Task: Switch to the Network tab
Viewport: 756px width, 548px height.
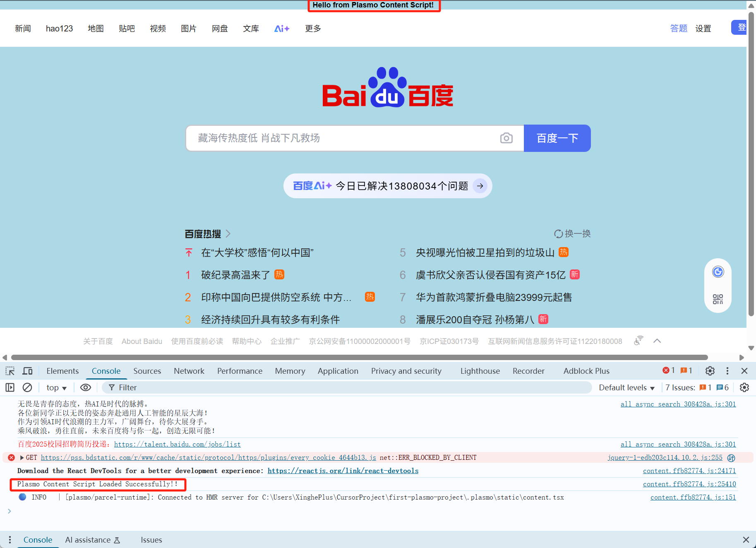Action: pyautogui.click(x=189, y=371)
